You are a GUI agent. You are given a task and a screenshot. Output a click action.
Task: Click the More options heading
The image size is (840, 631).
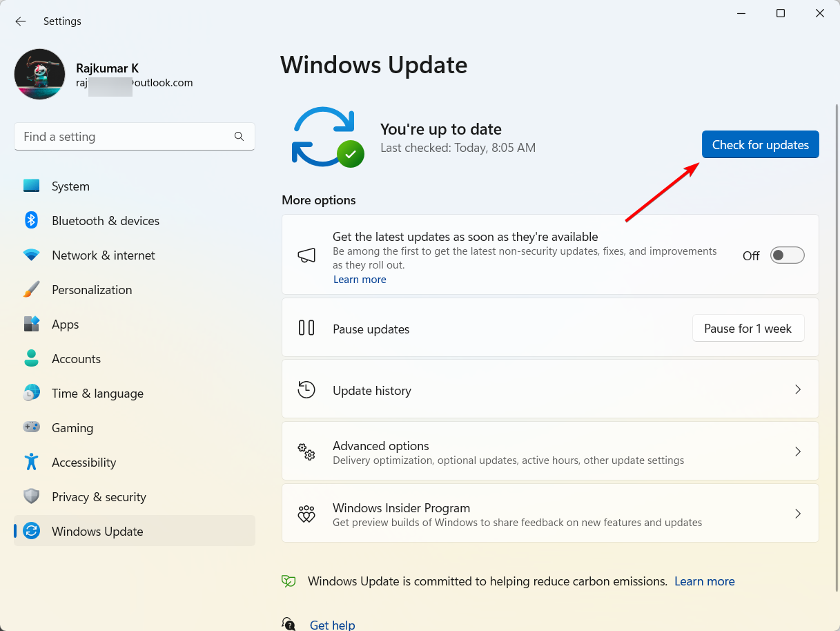coord(319,200)
